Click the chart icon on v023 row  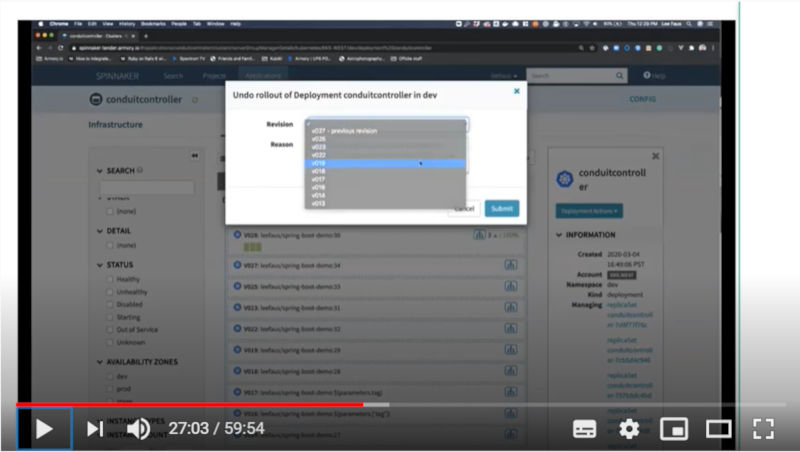click(511, 307)
